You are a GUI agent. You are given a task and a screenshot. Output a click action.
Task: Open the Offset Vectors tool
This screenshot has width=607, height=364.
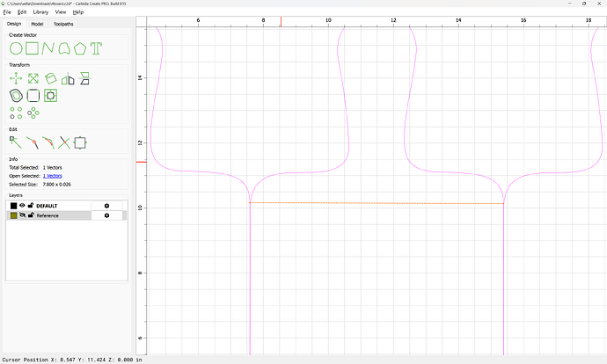point(16,96)
